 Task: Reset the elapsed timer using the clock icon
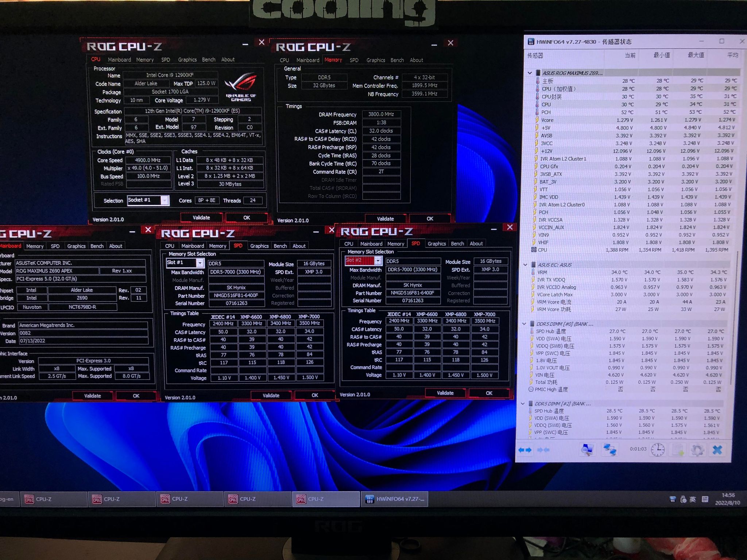[658, 450]
